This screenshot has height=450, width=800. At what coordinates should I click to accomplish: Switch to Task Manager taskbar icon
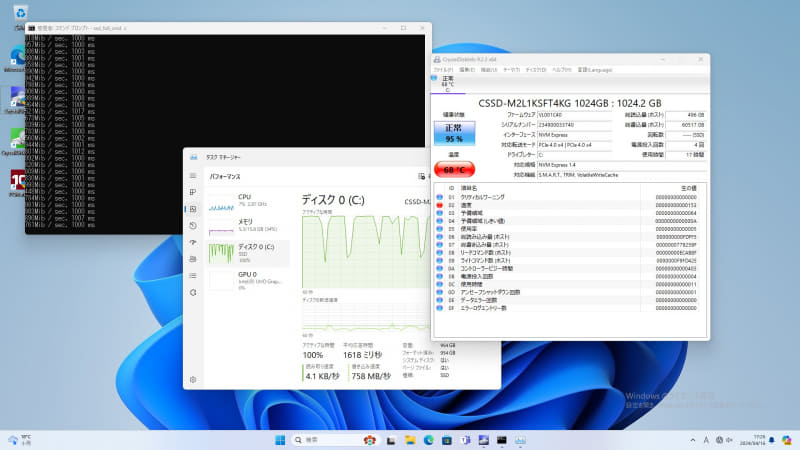coord(520,440)
